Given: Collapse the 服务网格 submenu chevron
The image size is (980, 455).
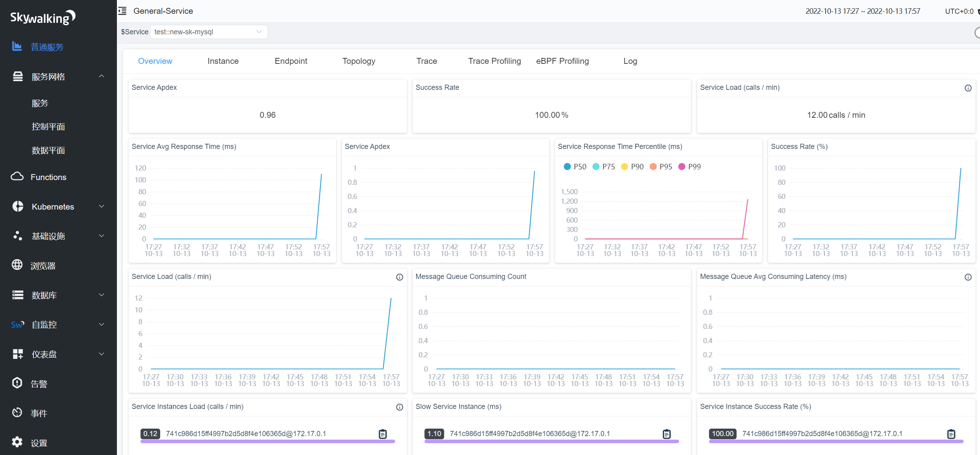Looking at the screenshot, I should click(x=102, y=76).
